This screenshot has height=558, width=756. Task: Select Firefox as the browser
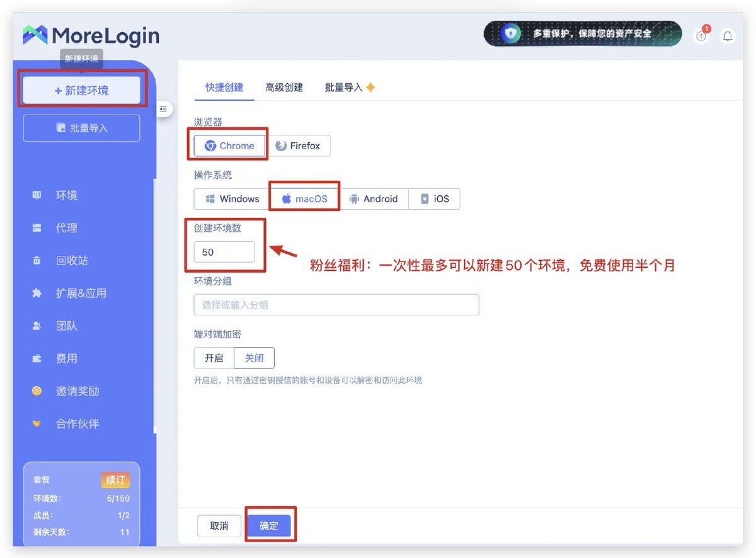(298, 145)
